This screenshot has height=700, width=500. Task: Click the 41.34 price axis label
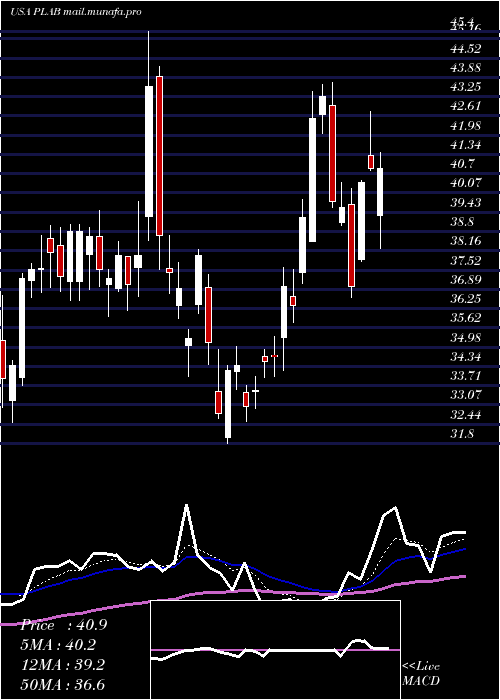[466, 145]
